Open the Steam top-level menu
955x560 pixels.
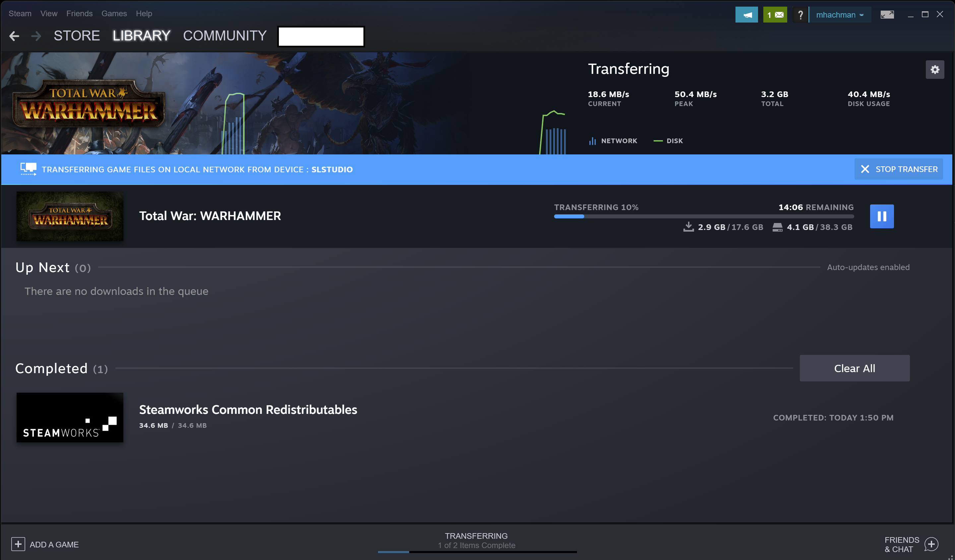point(20,12)
